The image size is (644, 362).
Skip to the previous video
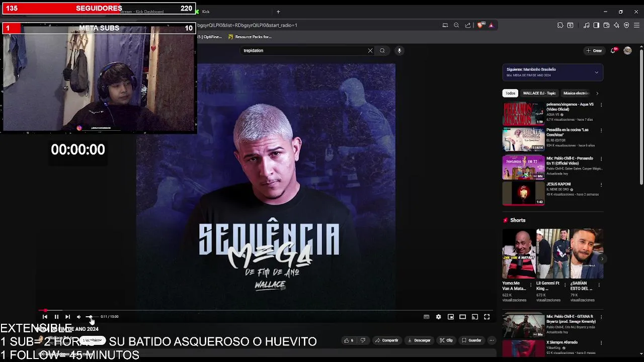pos(45,317)
